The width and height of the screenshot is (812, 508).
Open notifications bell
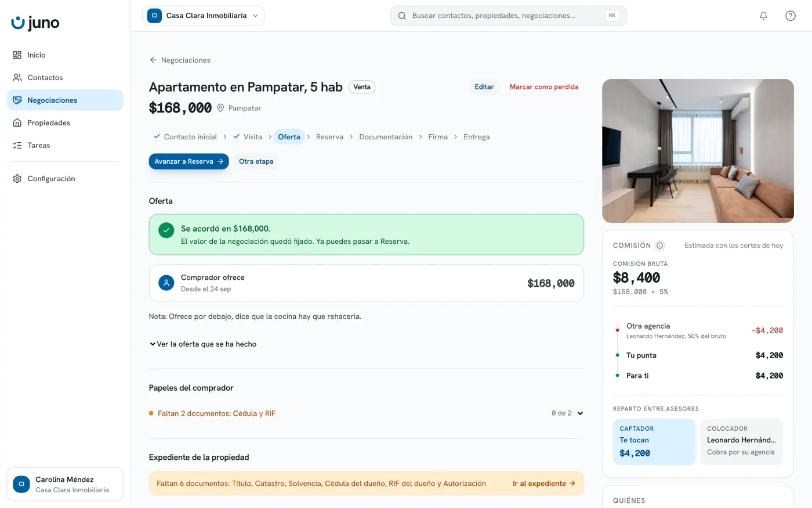(x=763, y=16)
